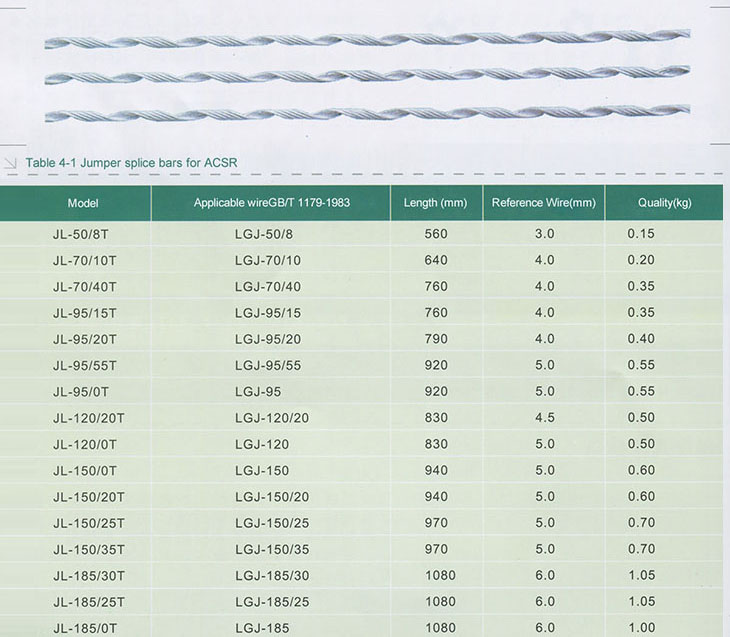Click applicable wire 'LGJ-150/20'

tap(272, 497)
